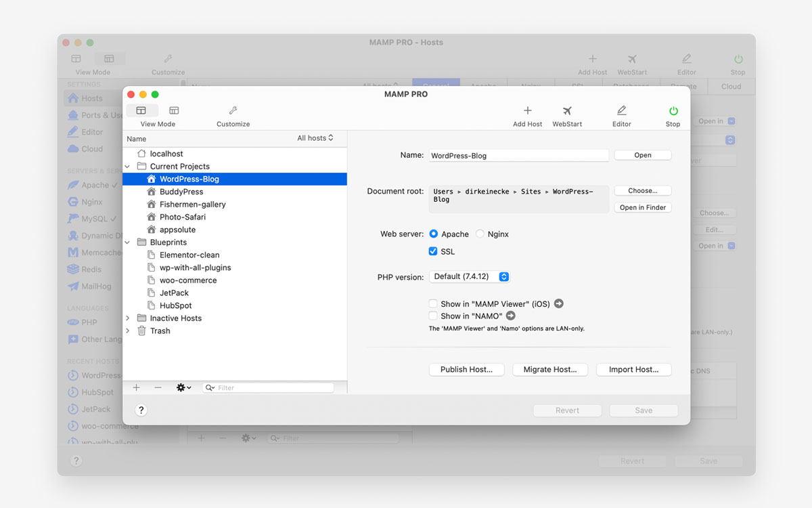Screen dimensions: 812x508
Task: Click the Open button next to Name
Action: (643, 155)
